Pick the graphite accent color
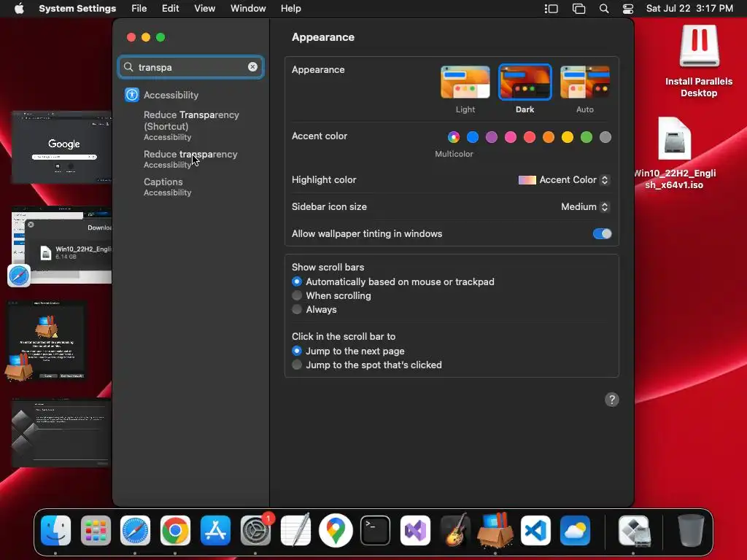This screenshot has height=560, width=747. click(x=605, y=137)
